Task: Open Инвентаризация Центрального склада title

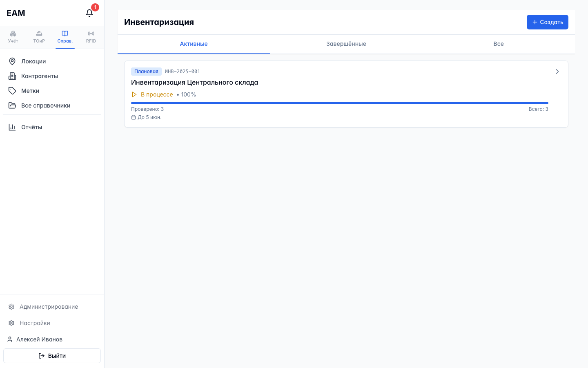Action: pos(194,82)
